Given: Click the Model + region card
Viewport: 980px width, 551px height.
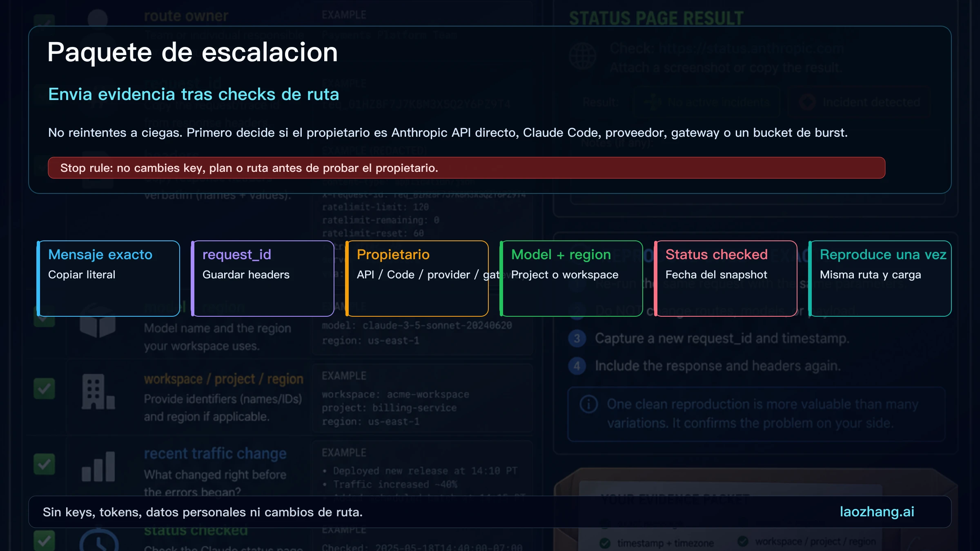Looking at the screenshot, I should (x=571, y=278).
